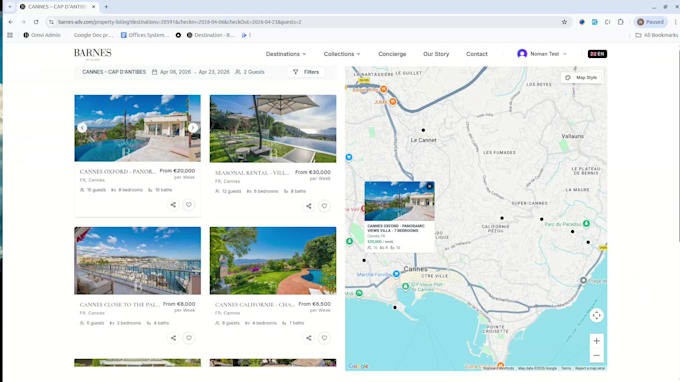Open the browser extensions puzzle icon
Viewport: 680px width, 382px height.
pyautogui.click(x=621, y=22)
